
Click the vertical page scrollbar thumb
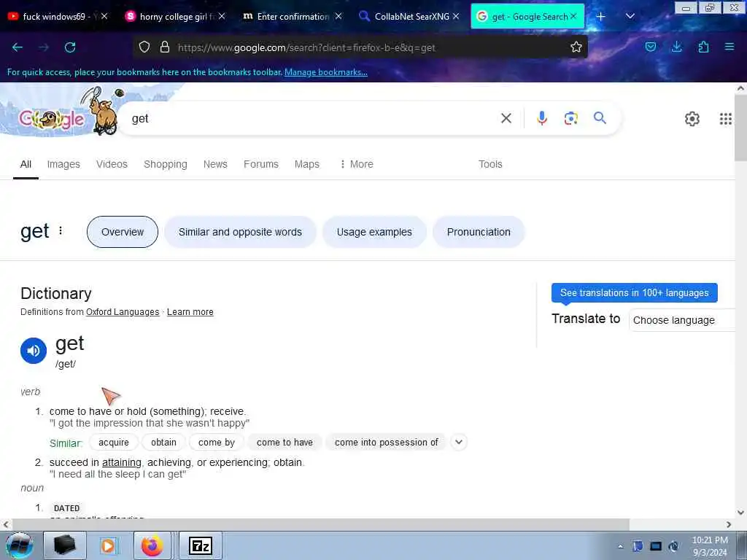point(740,127)
